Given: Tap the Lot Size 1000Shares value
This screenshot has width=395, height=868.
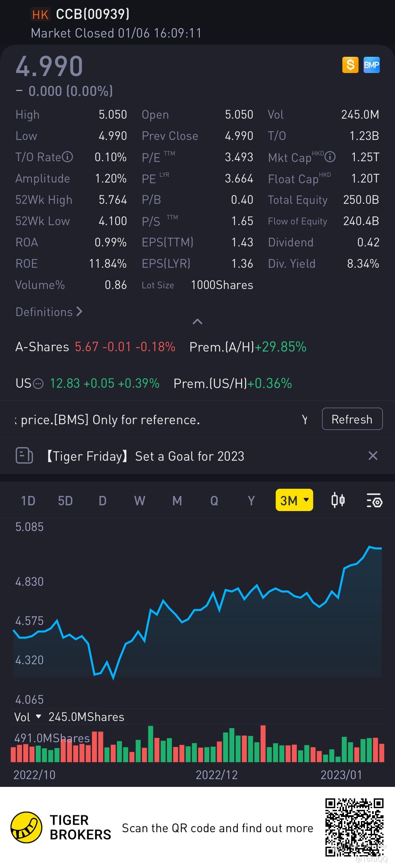Looking at the screenshot, I should [222, 285].
